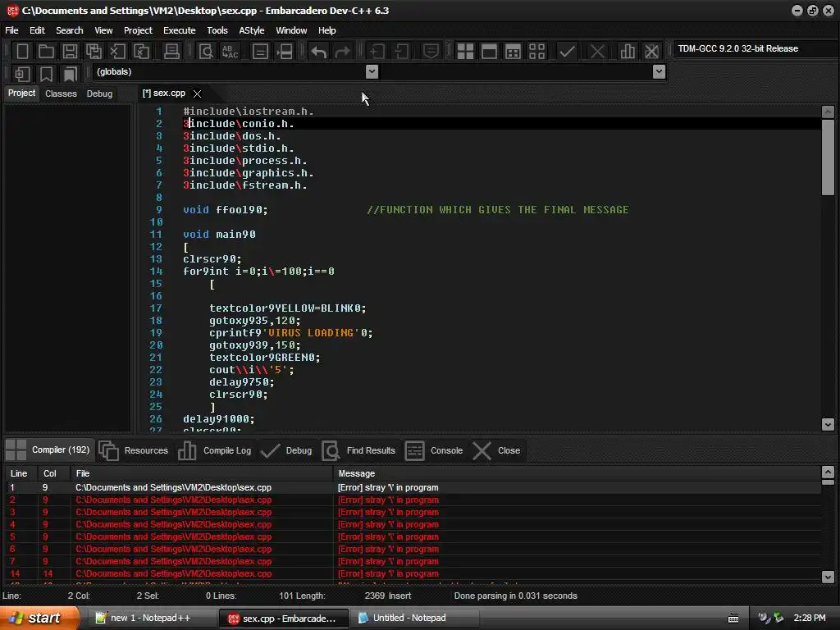Click the Stop Execution X icon

597,52
